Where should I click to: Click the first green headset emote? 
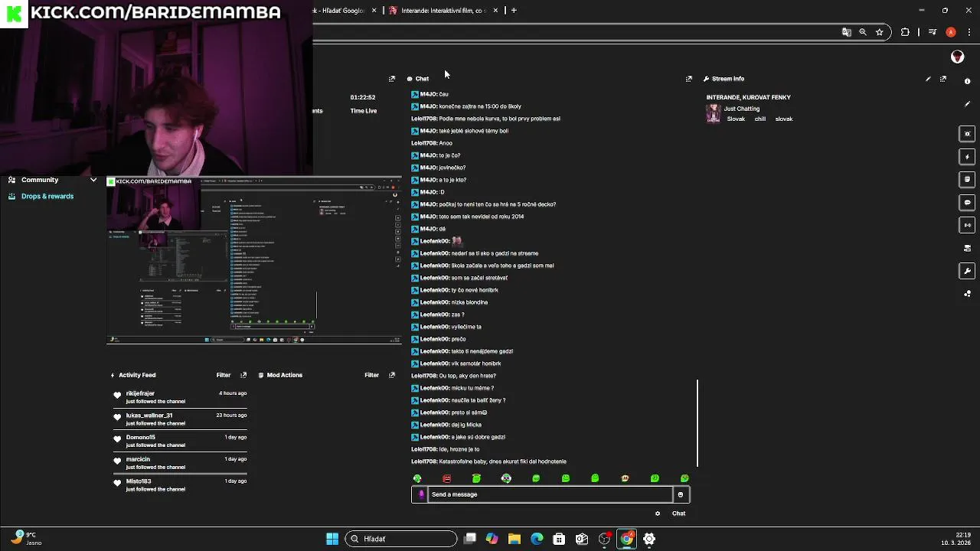tap(417, 478)
